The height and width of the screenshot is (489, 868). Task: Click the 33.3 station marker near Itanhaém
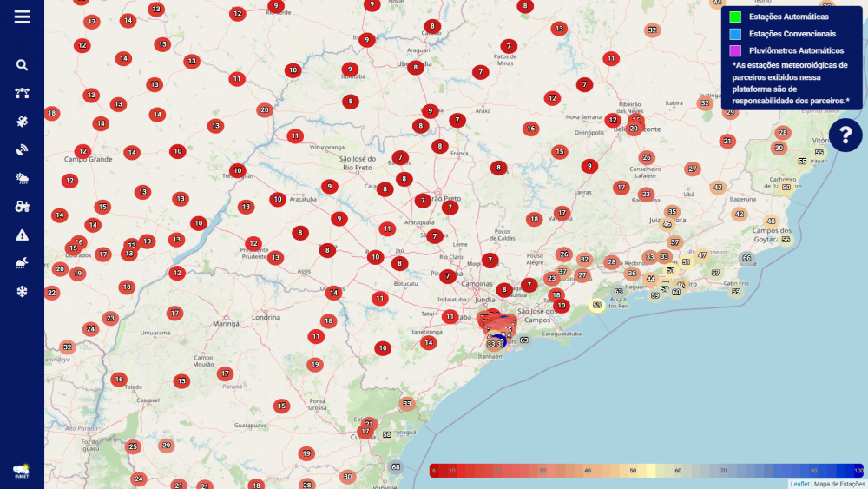[494, 344]
